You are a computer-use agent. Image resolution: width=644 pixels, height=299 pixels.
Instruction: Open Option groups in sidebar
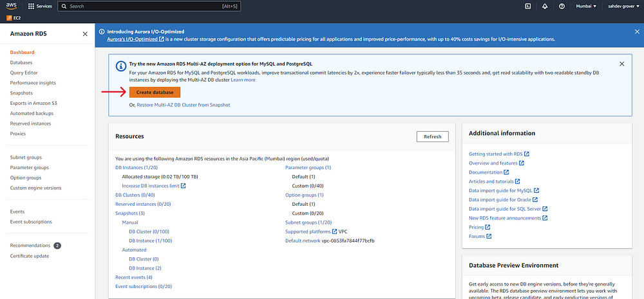point(26,178)
